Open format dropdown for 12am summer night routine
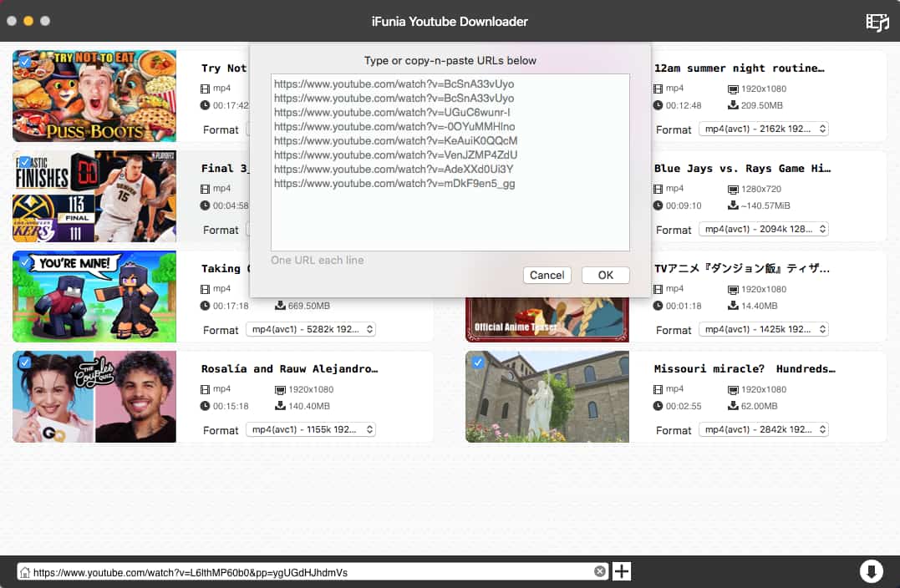900x588 pixels. coord(764,129)
